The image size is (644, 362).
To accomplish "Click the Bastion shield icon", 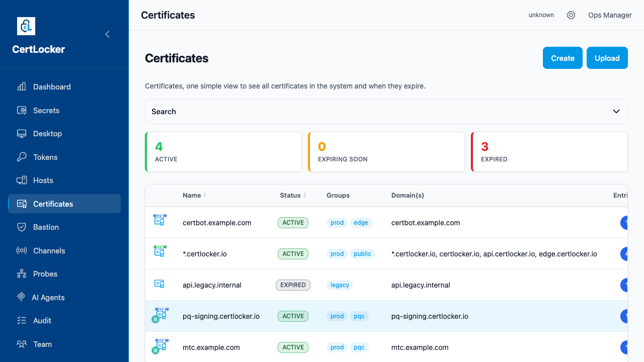I will point(22,227).
